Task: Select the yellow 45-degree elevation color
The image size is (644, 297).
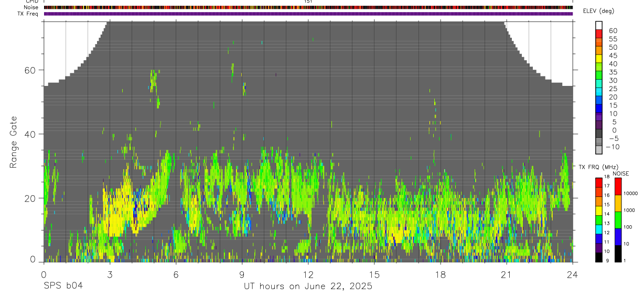Action: point(599,59)
